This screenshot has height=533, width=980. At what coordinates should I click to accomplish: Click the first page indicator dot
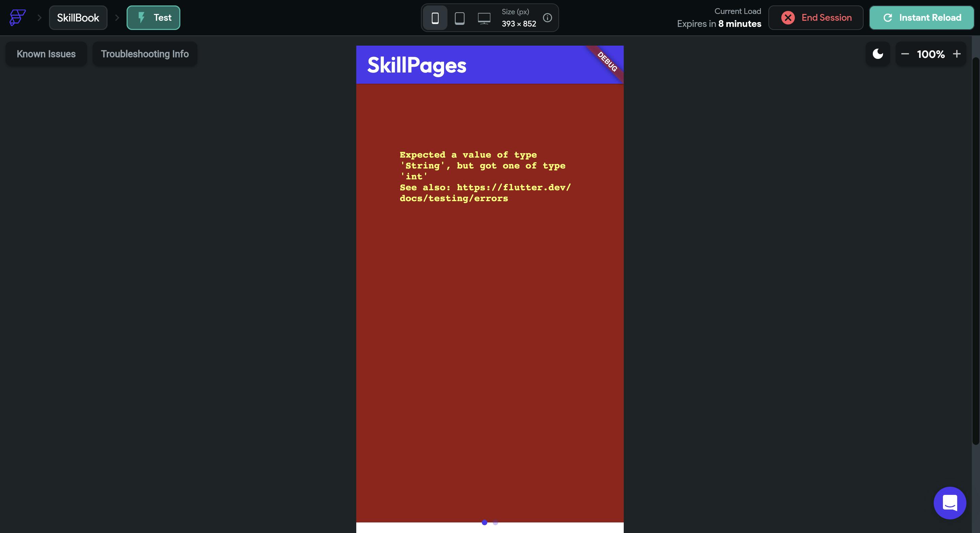point(484,523)
